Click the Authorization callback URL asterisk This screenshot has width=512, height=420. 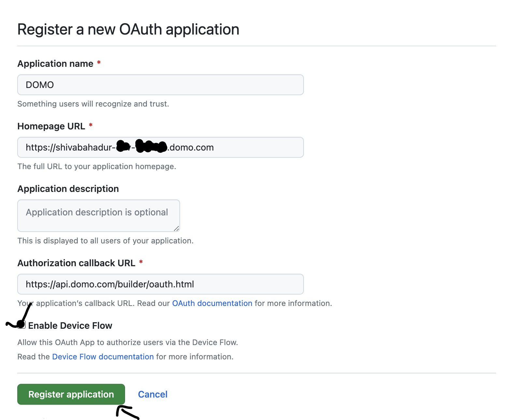141,262
